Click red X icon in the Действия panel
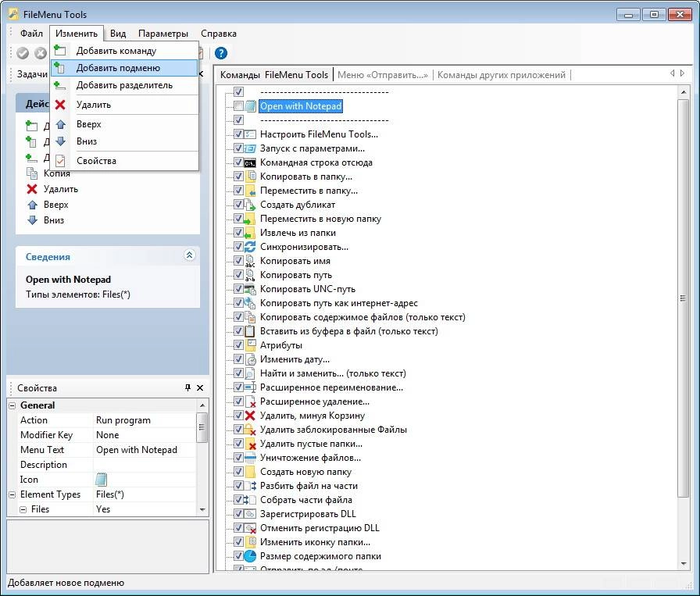 (32, 189)
